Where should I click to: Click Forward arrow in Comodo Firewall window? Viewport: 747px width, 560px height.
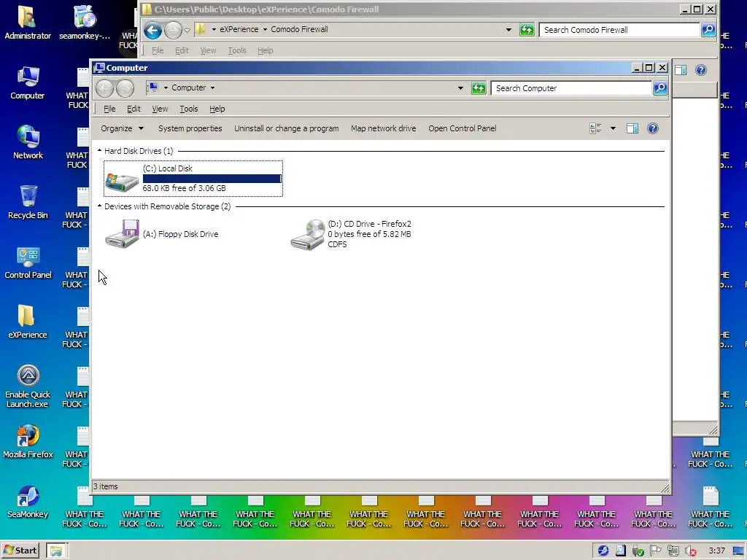[x=173, y=30]
